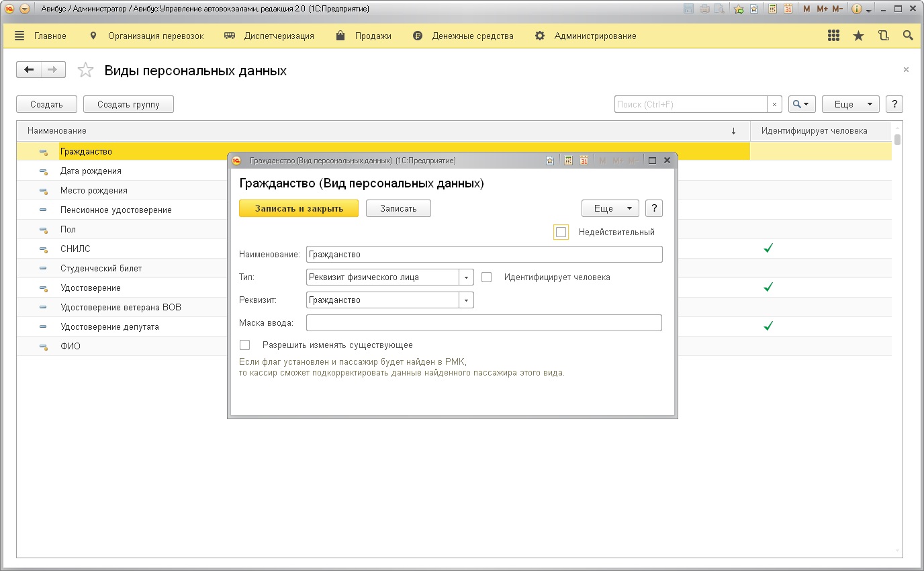Click the Создать группу button
Image resolution: width=924 pixels, height=571 pixels.
(x=128, y=104)
